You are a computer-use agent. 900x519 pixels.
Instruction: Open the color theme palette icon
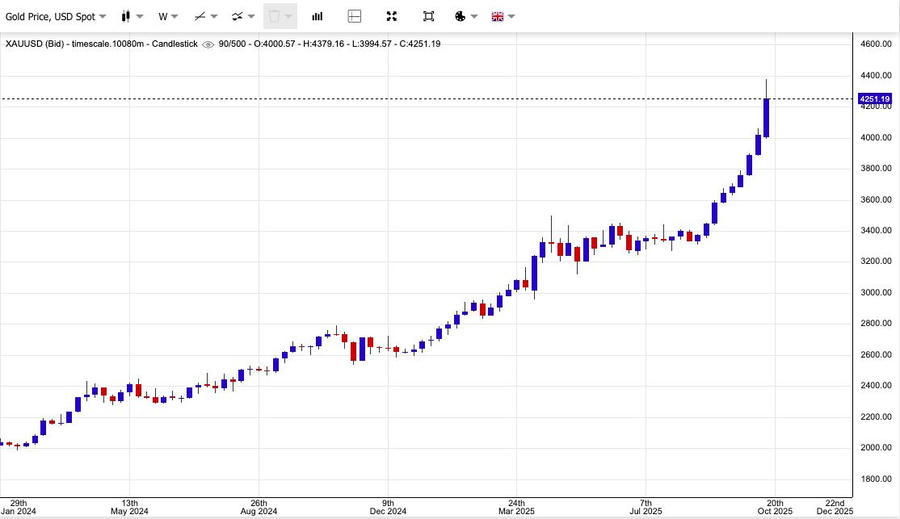tap(459, 16)
